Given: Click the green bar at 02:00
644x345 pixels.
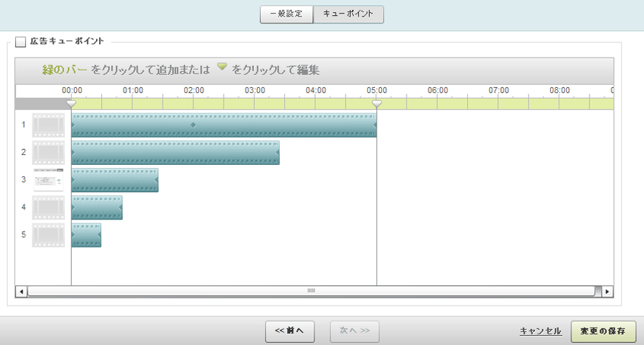Looking at the screenshot, I should pyautogui.click(x=194, y=104).
